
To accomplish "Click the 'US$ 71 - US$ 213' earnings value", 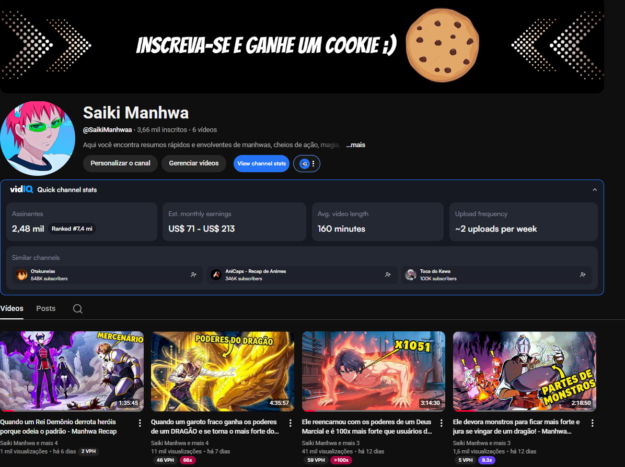I will (x=201, y=229).
